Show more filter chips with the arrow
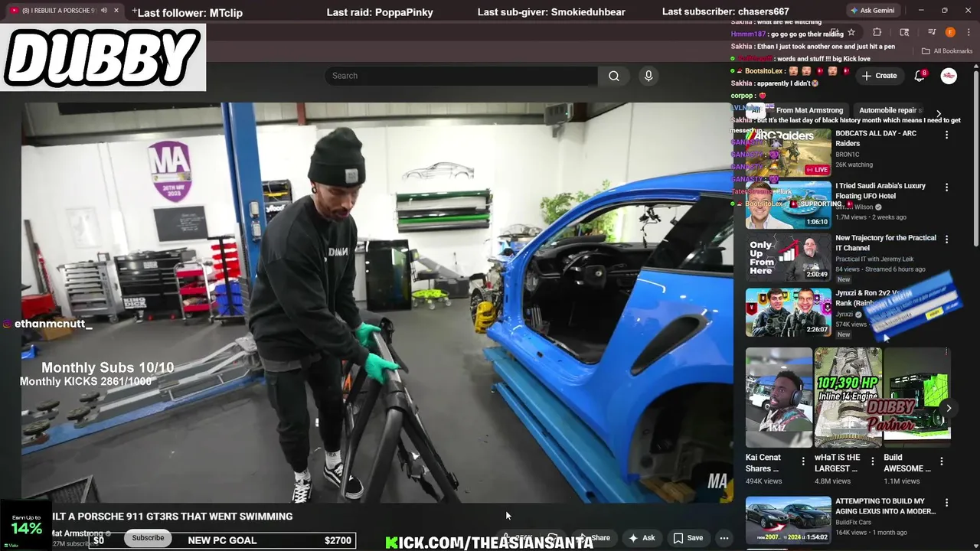980x551 pixels. point(939,113)
